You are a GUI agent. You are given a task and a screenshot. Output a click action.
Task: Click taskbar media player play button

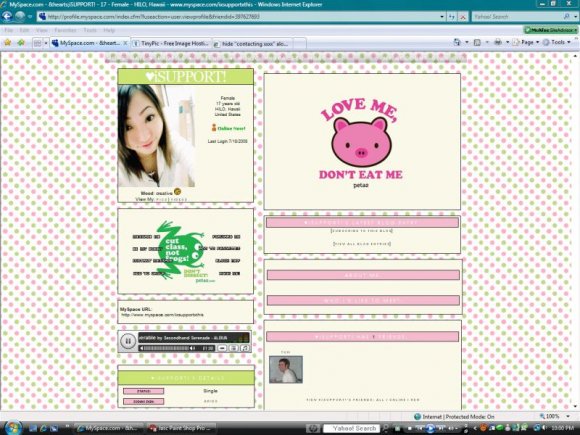(x=429, y=428)
